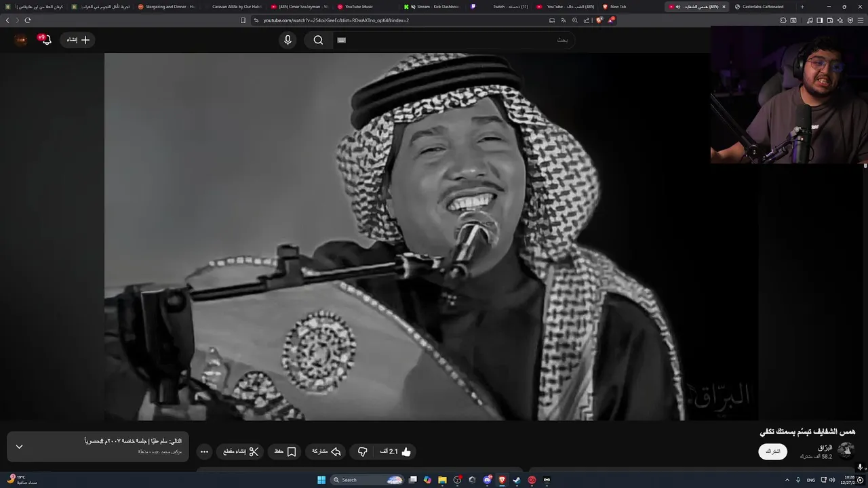Open File Explorer from the taskbar
Viewport: 868px width, 488px height.
click(442, 480)
